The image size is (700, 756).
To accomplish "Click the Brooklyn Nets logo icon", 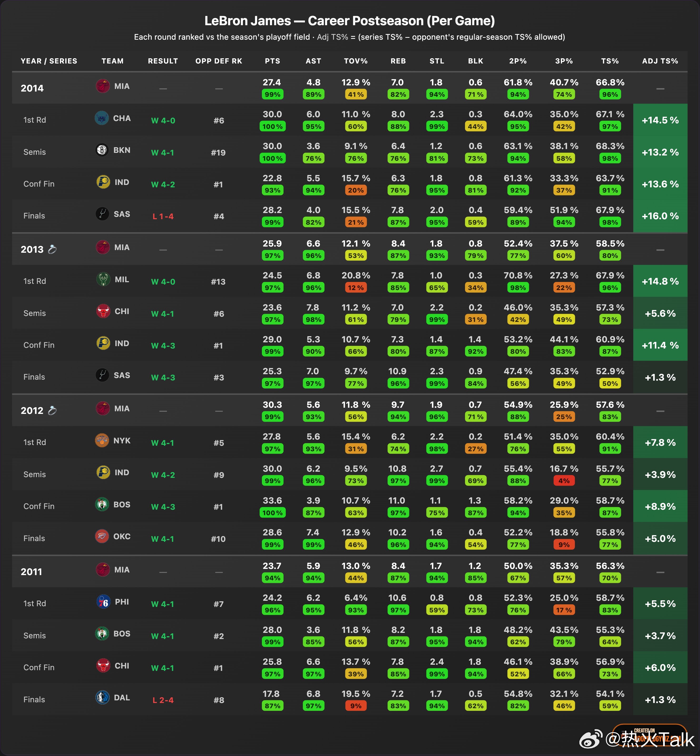I will tap(102, 150).
